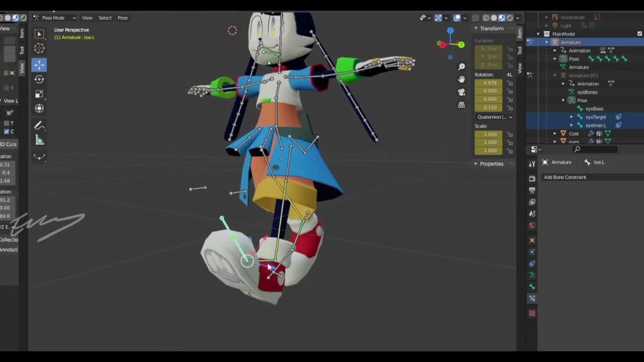Switch perspective/orthographic with the grid icon
The height and width of the screenshot is (362, 644).
[461, 105]
